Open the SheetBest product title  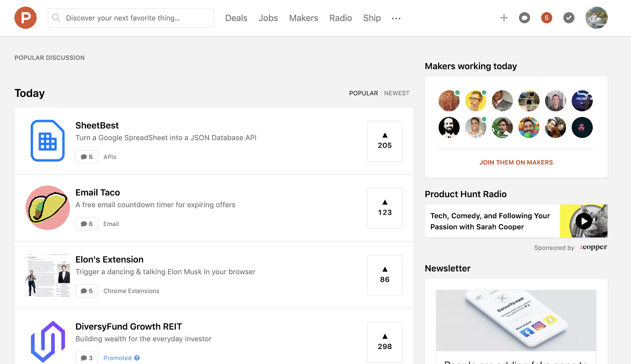(x=97, y=125)
